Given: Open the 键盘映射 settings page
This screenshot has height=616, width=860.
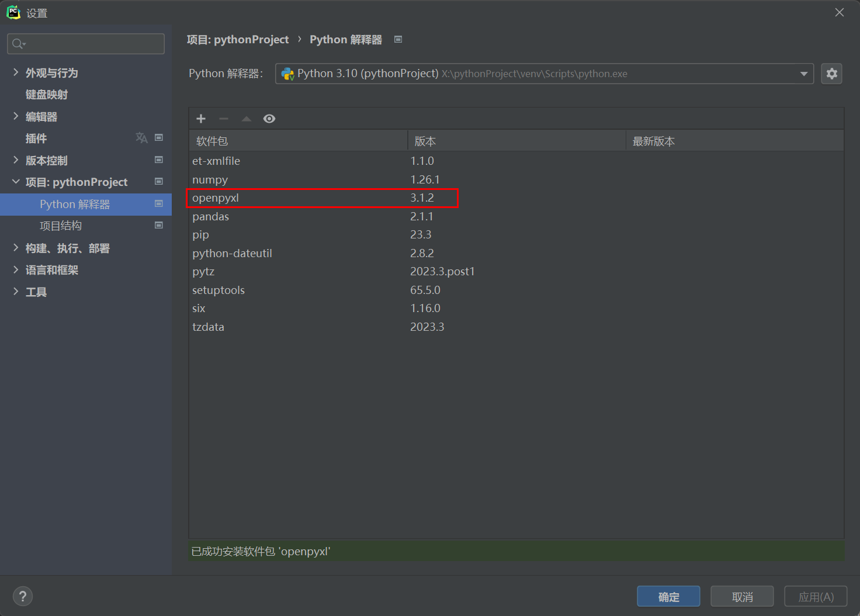Looking at the screenshot, I should [x=47, y=95].
